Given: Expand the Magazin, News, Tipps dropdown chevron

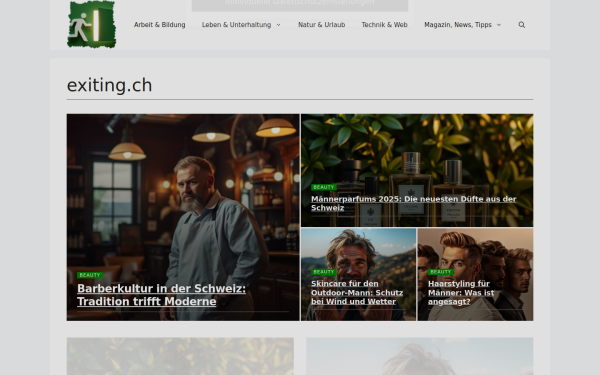Looking at the screenshot, I should pyautogui.click(x=499, y=25).
